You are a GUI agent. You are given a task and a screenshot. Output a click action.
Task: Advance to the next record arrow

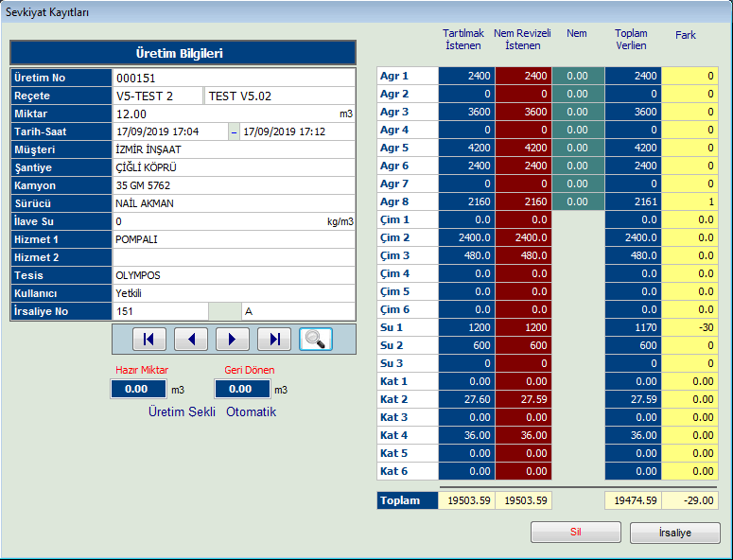tap(233, 339)
